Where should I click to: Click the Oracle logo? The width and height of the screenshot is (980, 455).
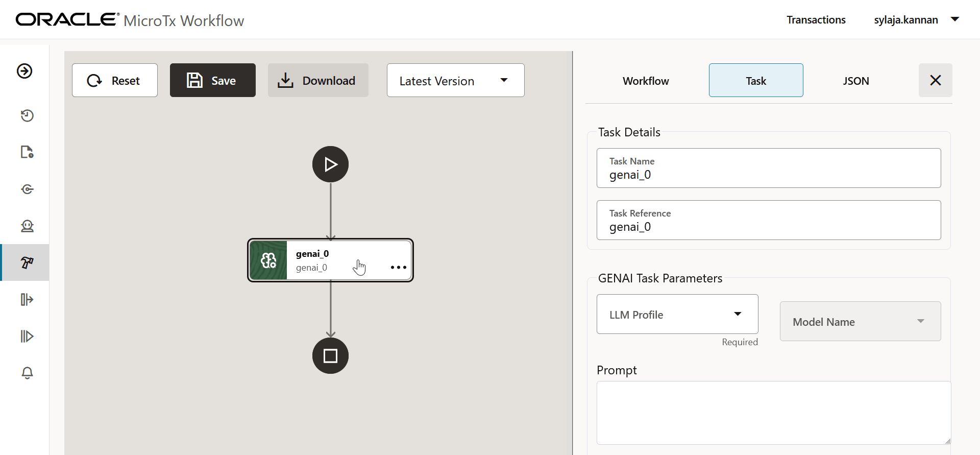click(67, 19)
